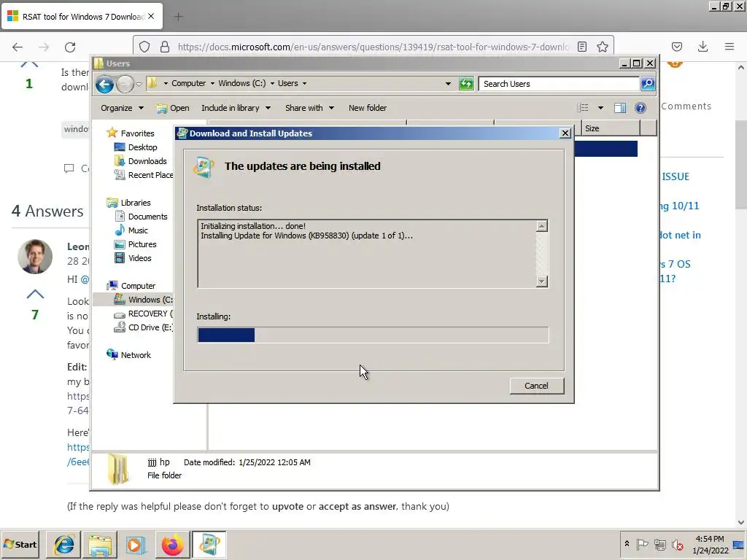This screenshot has height=560, width=747.
Task: Click Open in the Explorer toolbar
Action: [x=174, y=108]
